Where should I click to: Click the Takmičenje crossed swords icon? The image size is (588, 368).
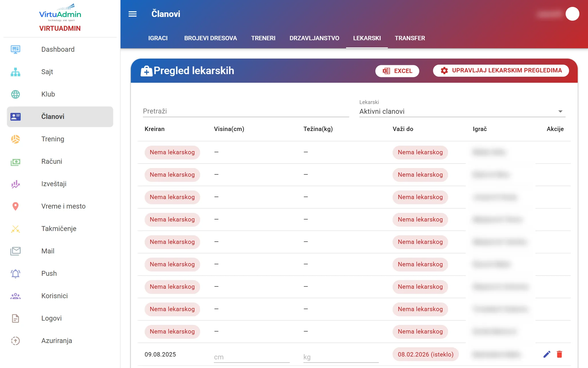click(15, 229)
